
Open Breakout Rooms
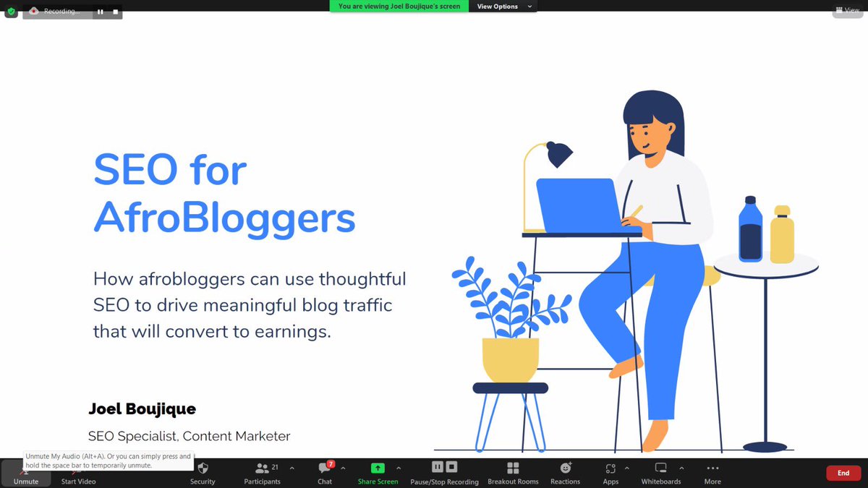pyautogui.click(x=513, y=471)
